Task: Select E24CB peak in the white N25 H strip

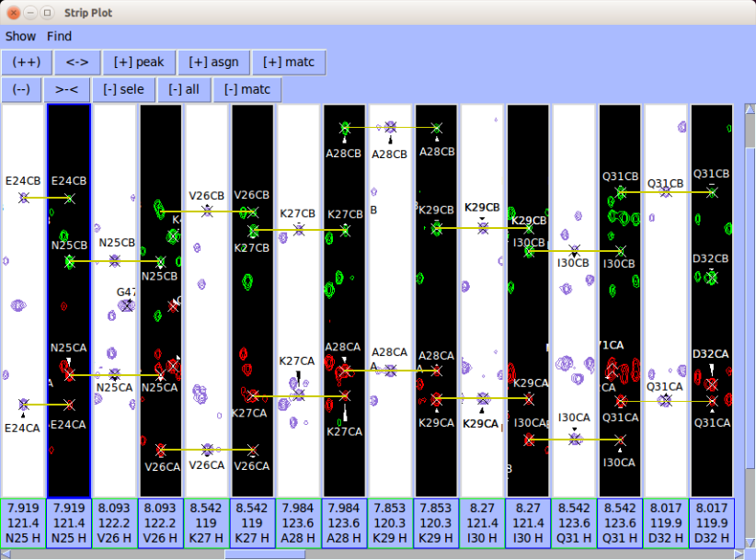Action: click(24, 198)
